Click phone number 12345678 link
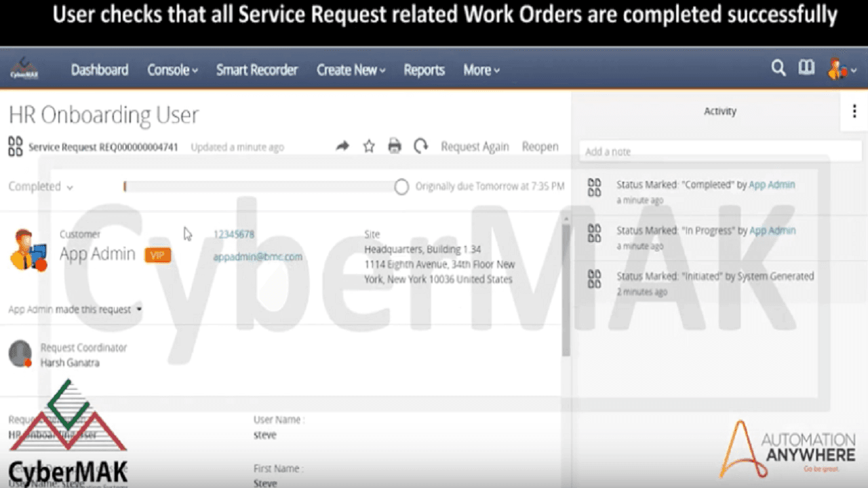The image size is (868, 488). pos(234,235)
